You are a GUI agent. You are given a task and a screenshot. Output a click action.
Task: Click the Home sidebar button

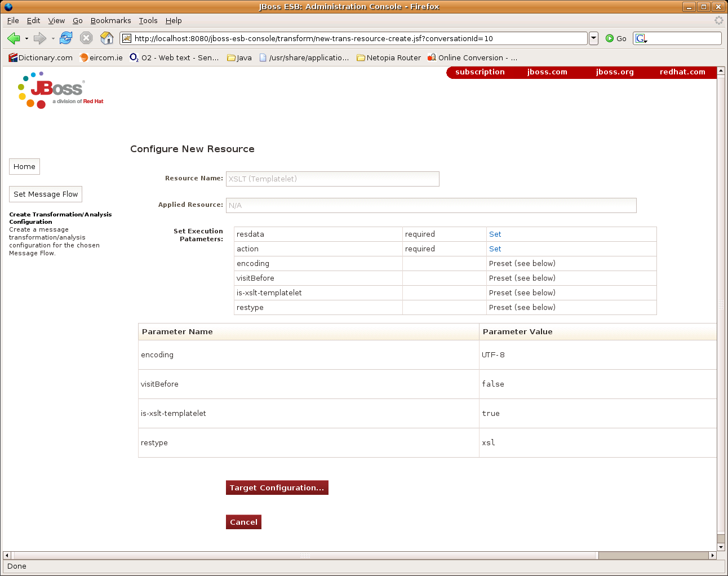(x=24, y=167)
